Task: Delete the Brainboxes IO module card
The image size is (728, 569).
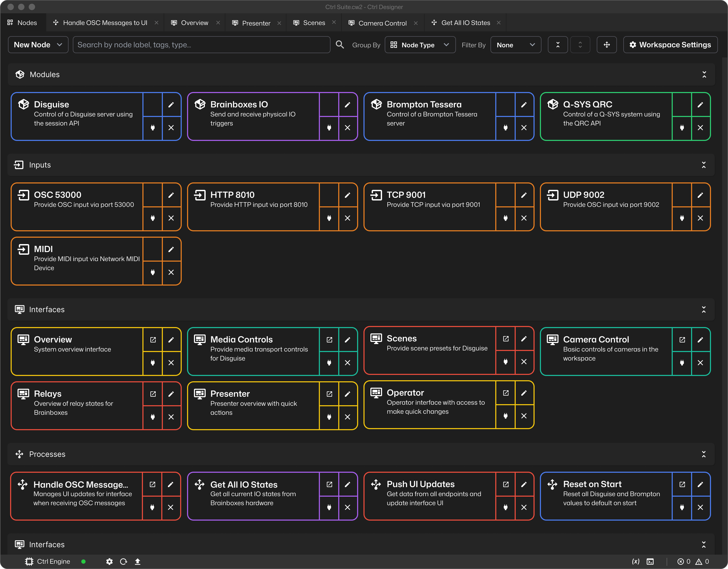Action: (347, 128)
